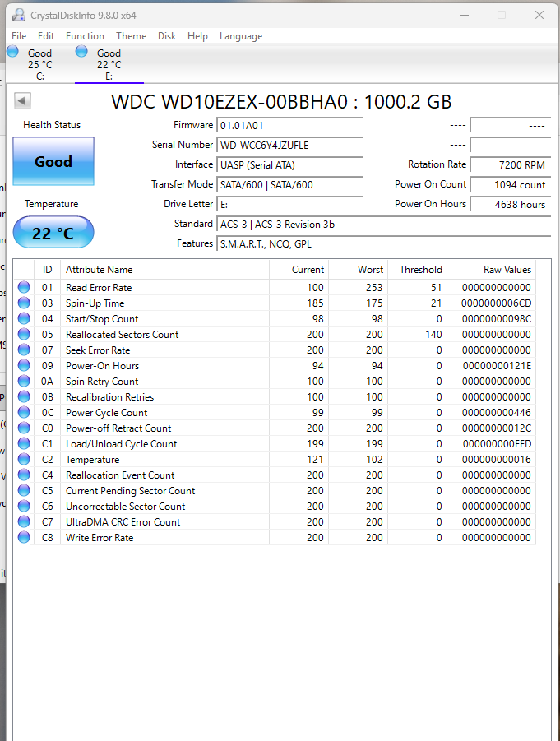Screen dimensions: 560x741
Task: Click the Raw Values column header
Action: 492,270
